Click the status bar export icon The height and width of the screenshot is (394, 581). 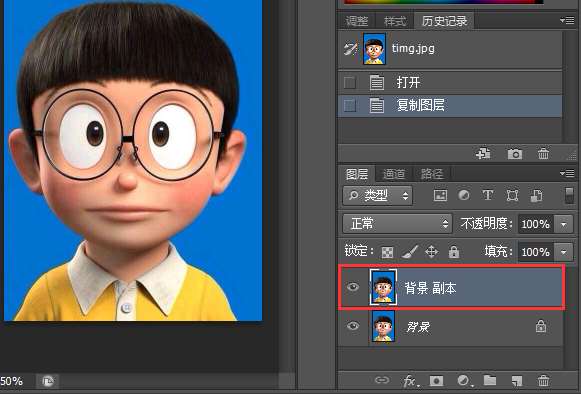47,381
